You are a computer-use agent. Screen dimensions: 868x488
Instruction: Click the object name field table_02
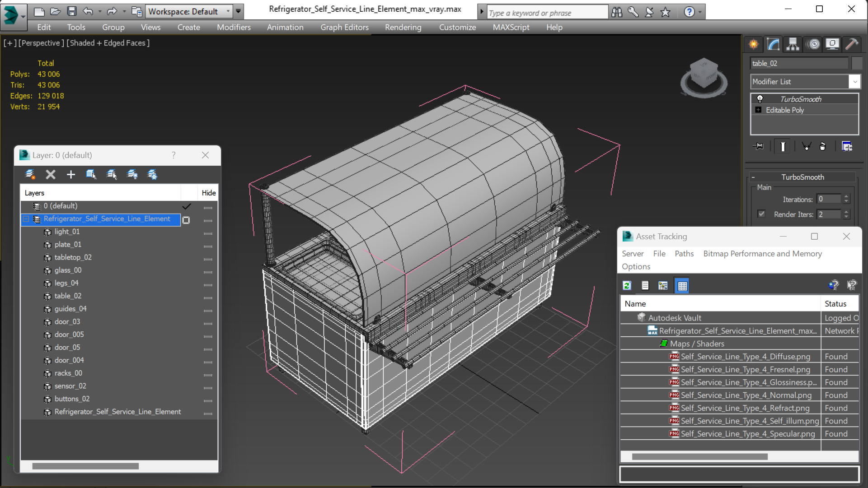[799, 63]
